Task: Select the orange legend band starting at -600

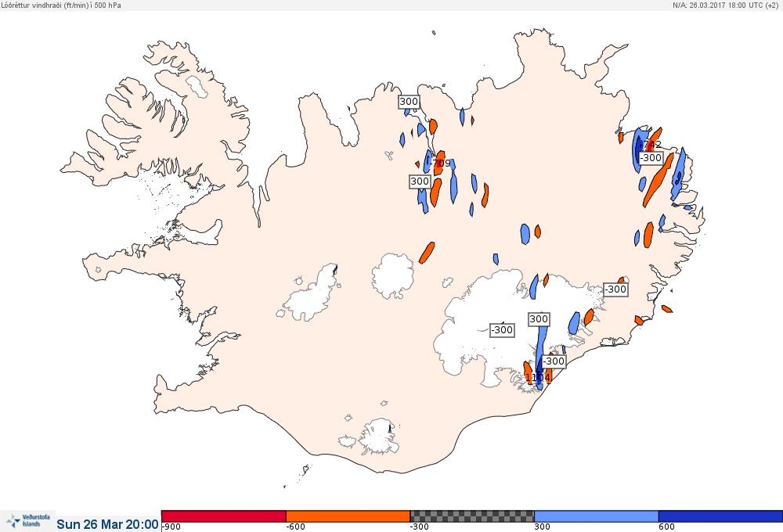Action: [348, 516]
